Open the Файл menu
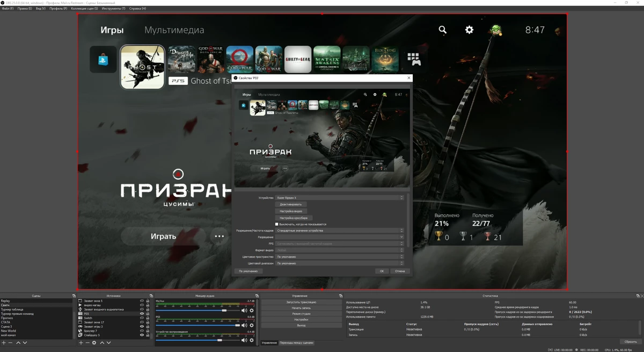This screenshot has height=352, width=644. [8, 9]
